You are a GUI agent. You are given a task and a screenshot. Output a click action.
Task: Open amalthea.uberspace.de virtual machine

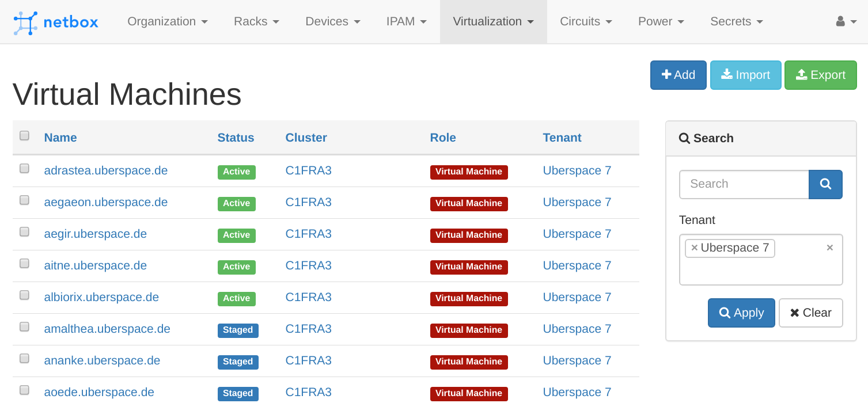coord(107,329)
